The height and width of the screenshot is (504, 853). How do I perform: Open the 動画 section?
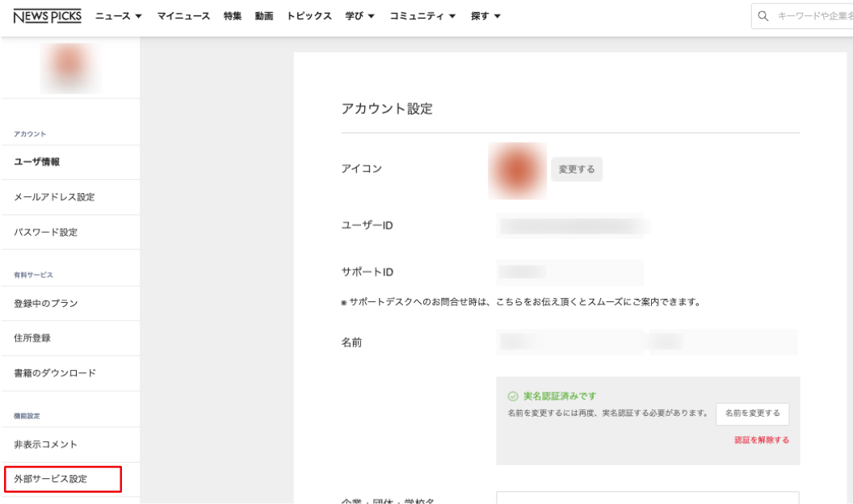(263, 16)
